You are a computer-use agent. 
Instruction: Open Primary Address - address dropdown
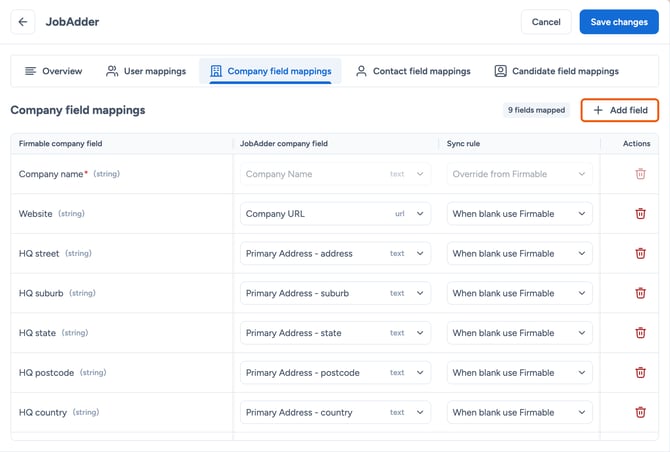pos(335,253)
